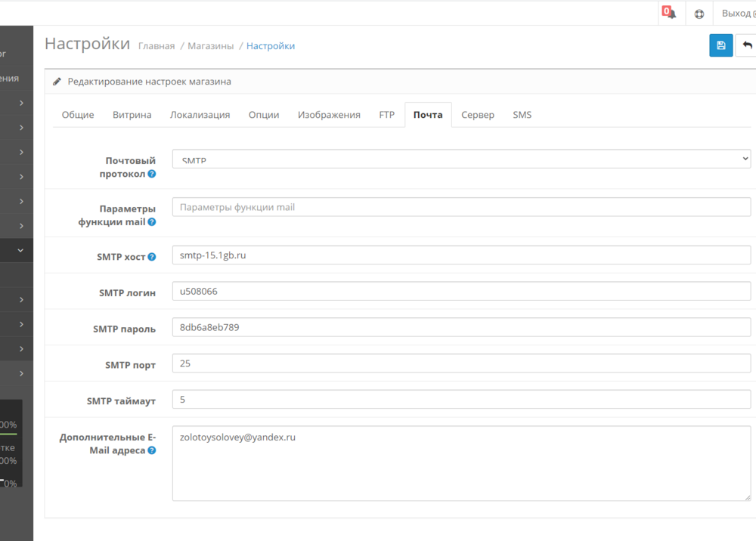This screenshot has width=756, height=541.
Task: Click the SMTP порт input field
Action: click(461, 363)
